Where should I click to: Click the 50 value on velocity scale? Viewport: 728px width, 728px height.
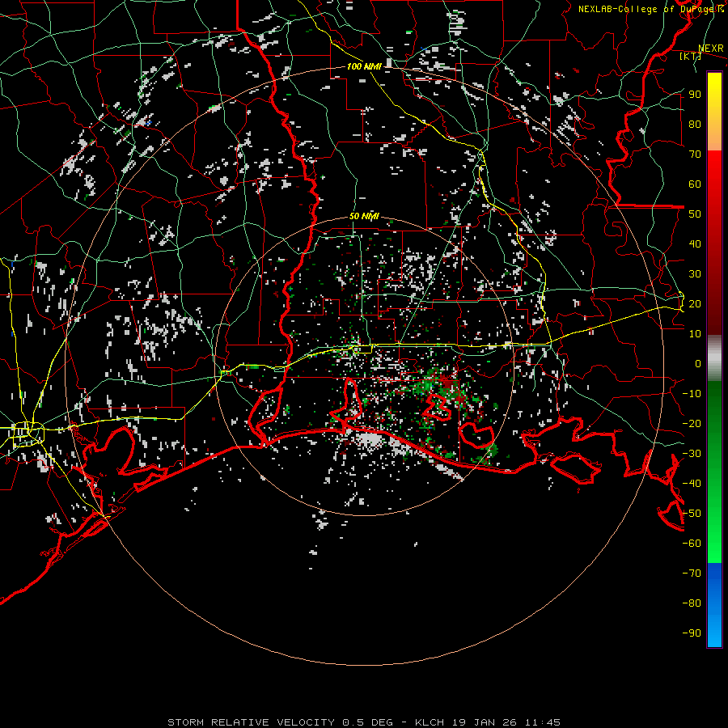point(695,214)
